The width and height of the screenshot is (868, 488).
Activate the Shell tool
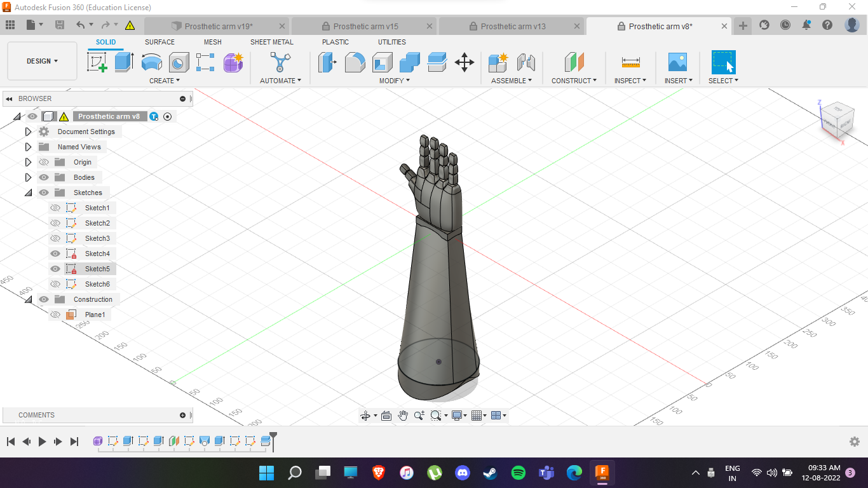coord(382,62)
